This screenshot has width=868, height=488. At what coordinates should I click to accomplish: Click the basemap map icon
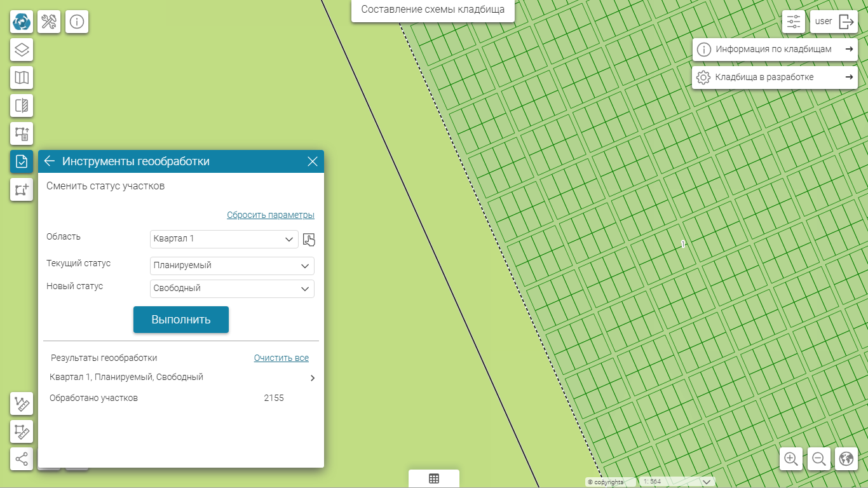22,78
